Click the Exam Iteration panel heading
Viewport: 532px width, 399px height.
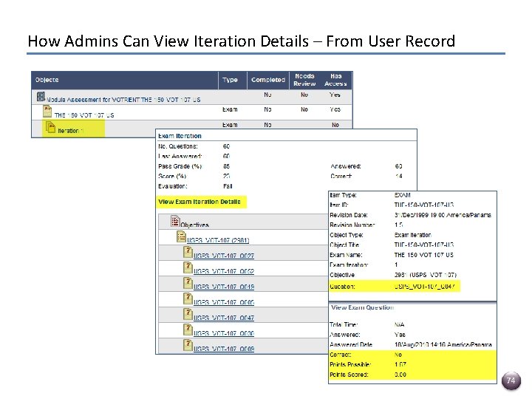tap(180, 136)
